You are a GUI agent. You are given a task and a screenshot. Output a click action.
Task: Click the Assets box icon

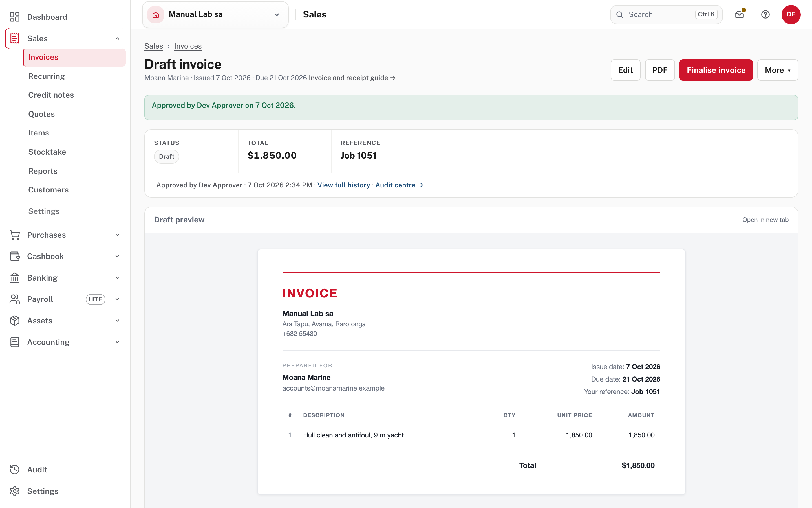pos(14,321)
